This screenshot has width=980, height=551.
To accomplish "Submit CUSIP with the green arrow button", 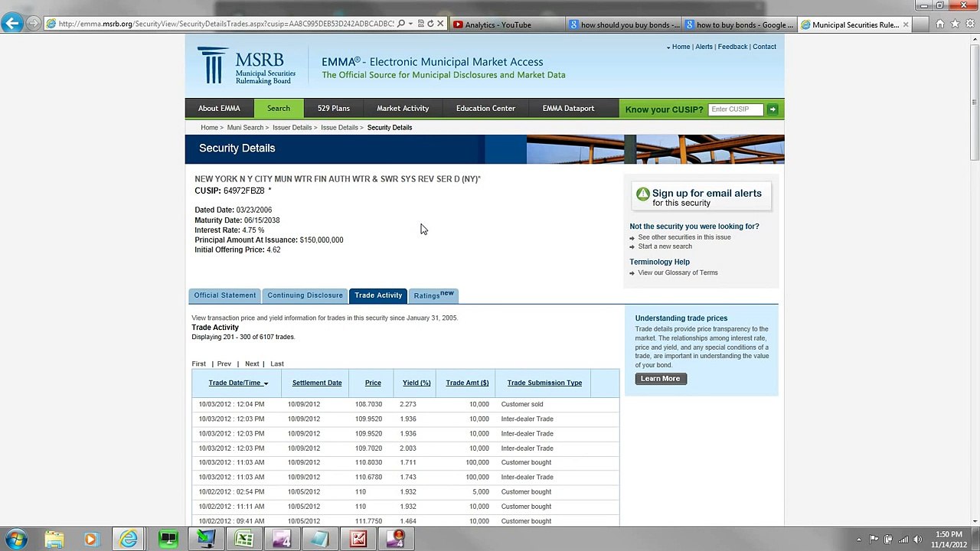I will pos(773,109).
